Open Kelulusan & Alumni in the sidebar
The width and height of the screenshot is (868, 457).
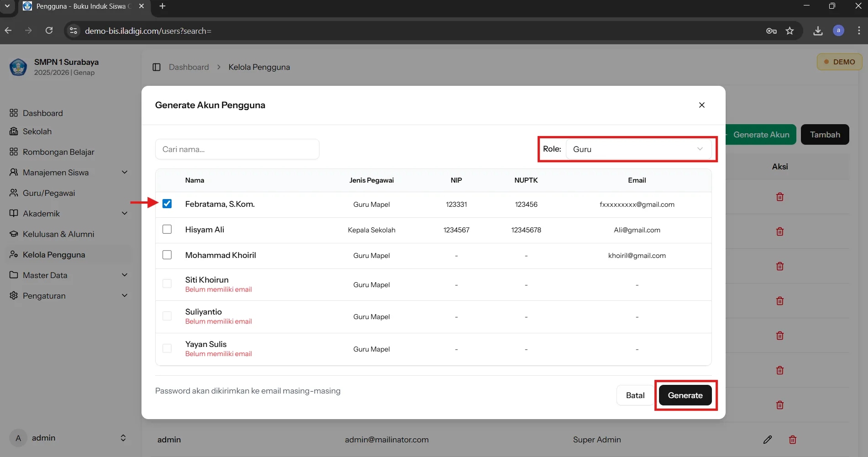coord(58,234)
